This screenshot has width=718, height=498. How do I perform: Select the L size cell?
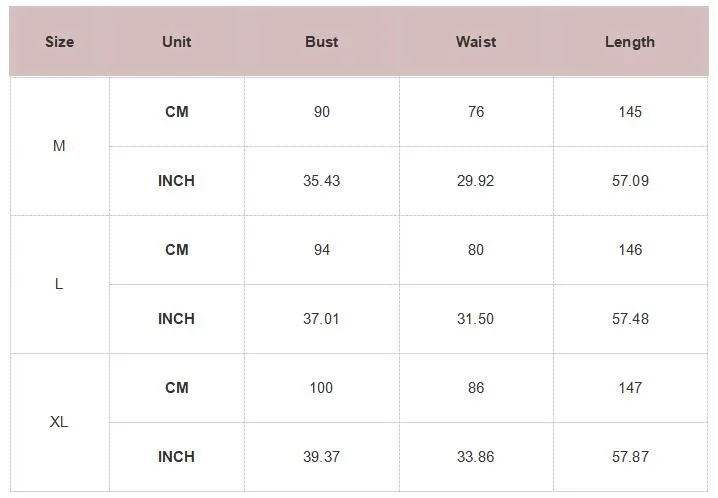[x=59, y=284]
